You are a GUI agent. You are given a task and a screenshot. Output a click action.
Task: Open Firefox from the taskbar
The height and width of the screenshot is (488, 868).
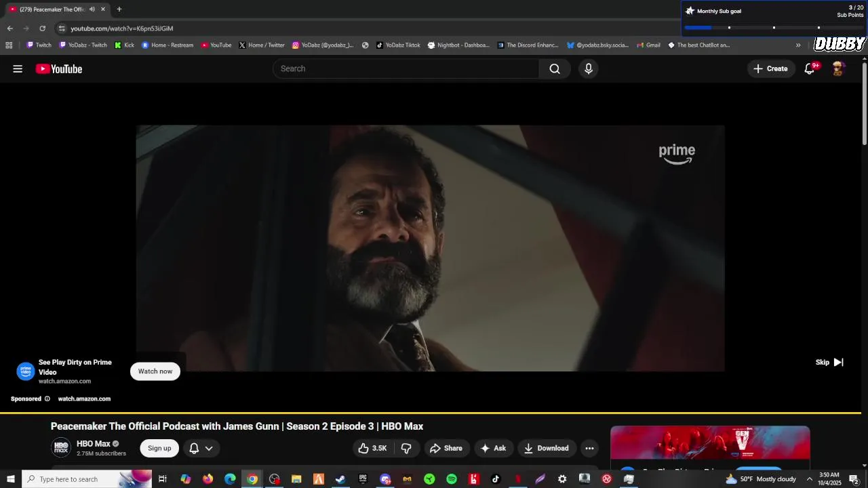[x=208, y=479]
